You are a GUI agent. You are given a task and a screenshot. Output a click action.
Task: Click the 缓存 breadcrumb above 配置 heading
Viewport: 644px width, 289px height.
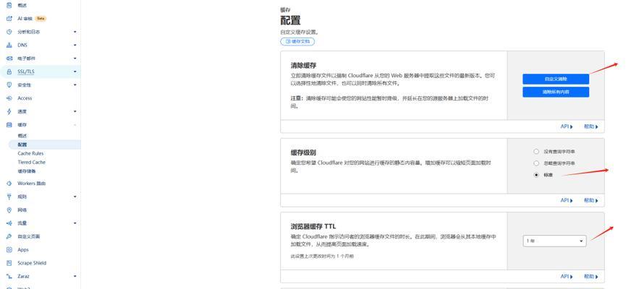point(285,9)
